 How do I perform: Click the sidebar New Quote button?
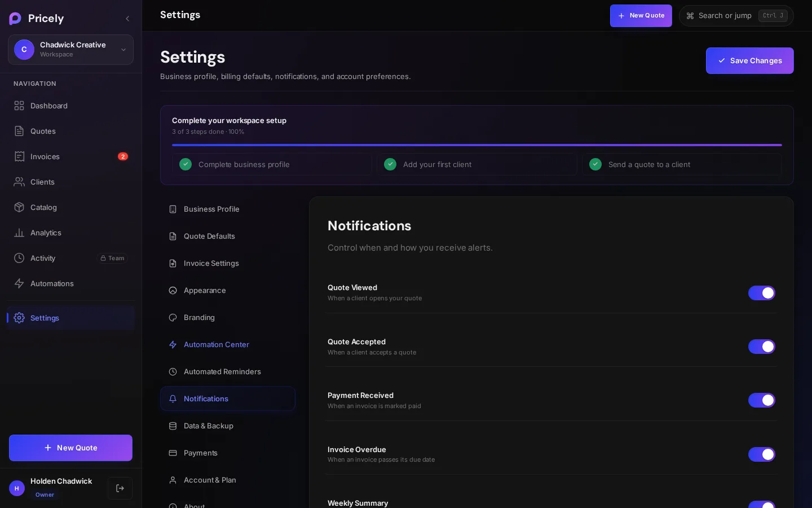tap(70, 448)
